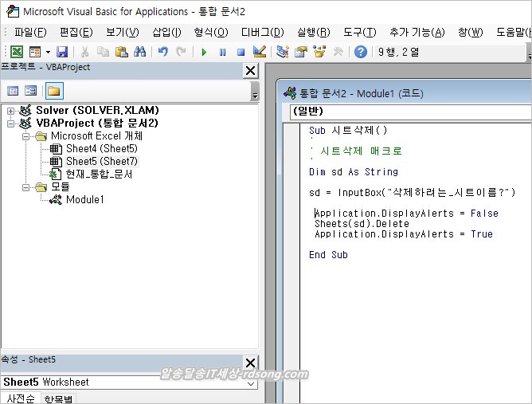Click View Code icon in project panel
The image size is (532, 404).
coord(14,91)
